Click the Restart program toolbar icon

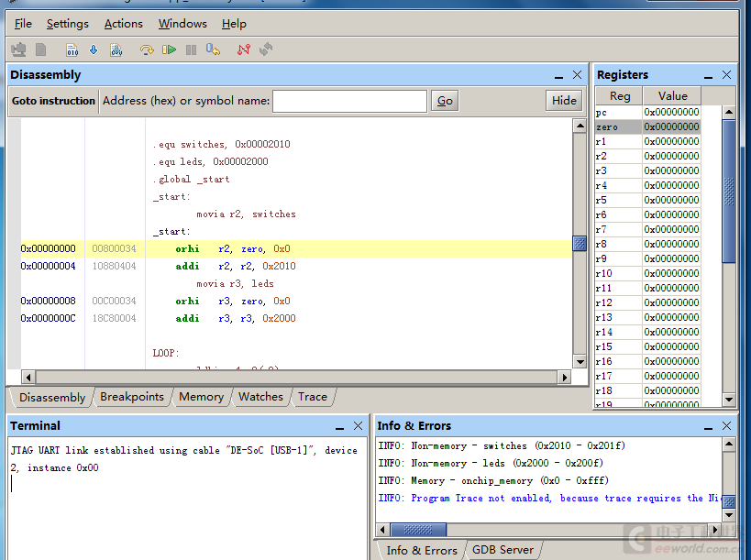click(x=214, y=49)
